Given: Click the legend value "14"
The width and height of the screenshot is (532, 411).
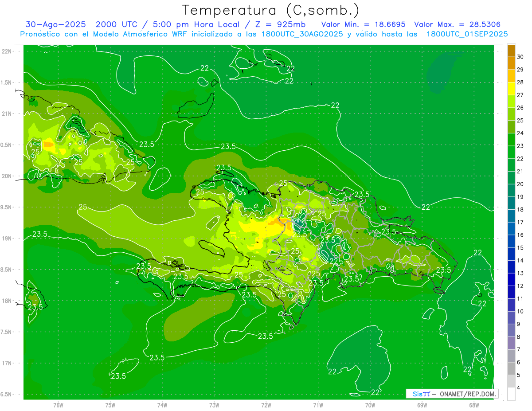Looking at the screenshot, I should tap(520, 260).
